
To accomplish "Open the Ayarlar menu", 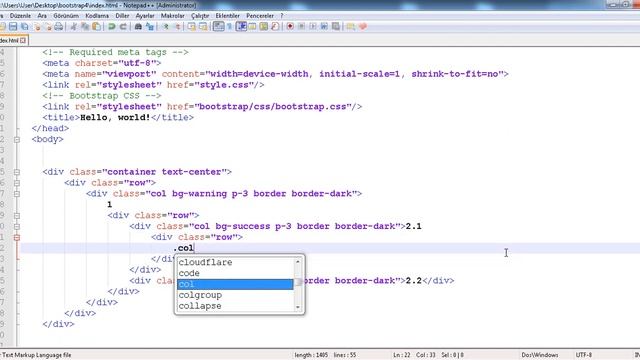I will pyautogui.click(x=145, y=16).
